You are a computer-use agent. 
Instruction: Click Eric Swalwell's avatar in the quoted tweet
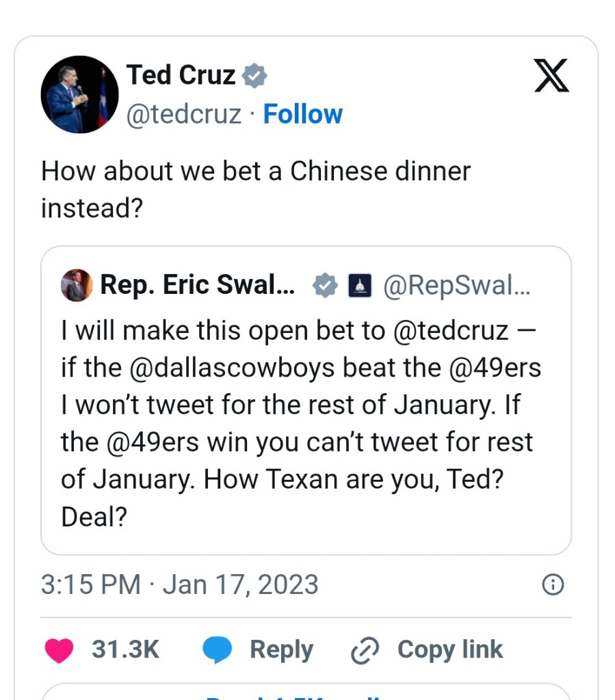click(x=77, y=286)
